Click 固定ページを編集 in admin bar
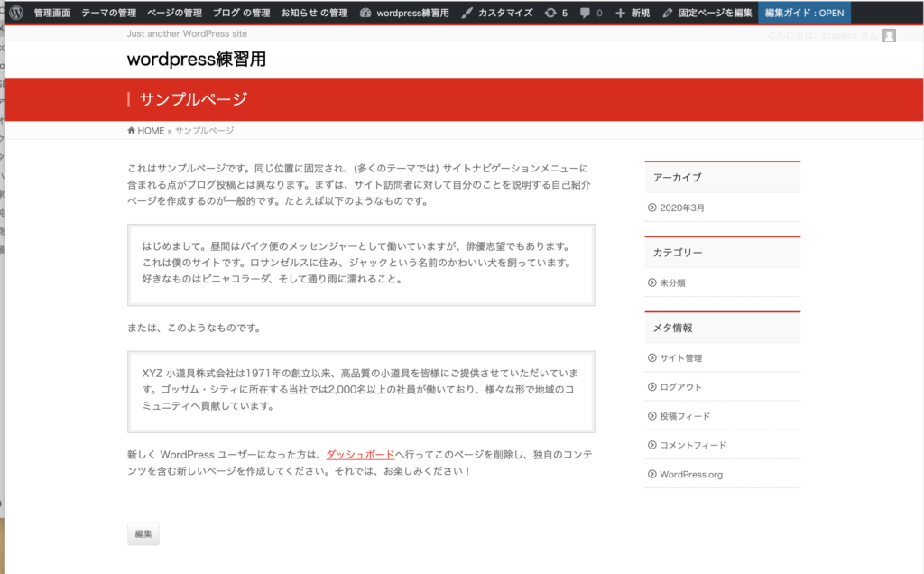Image resolution: width=924 pixels, height=574 pixels. (x=707, y=13)
